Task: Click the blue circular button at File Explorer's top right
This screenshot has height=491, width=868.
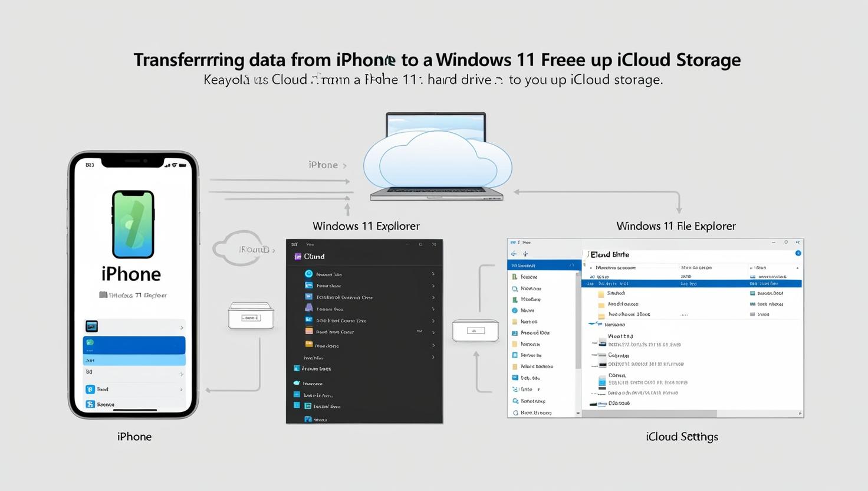Action: point(798,253)
